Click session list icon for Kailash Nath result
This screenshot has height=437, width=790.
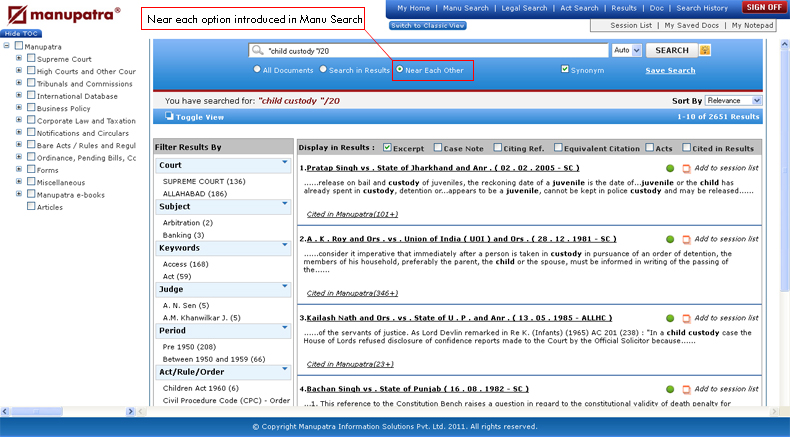686,319
